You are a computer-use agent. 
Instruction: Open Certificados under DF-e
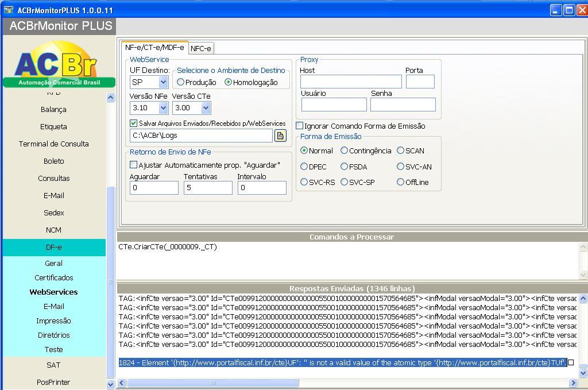click(x=53, y=278)
